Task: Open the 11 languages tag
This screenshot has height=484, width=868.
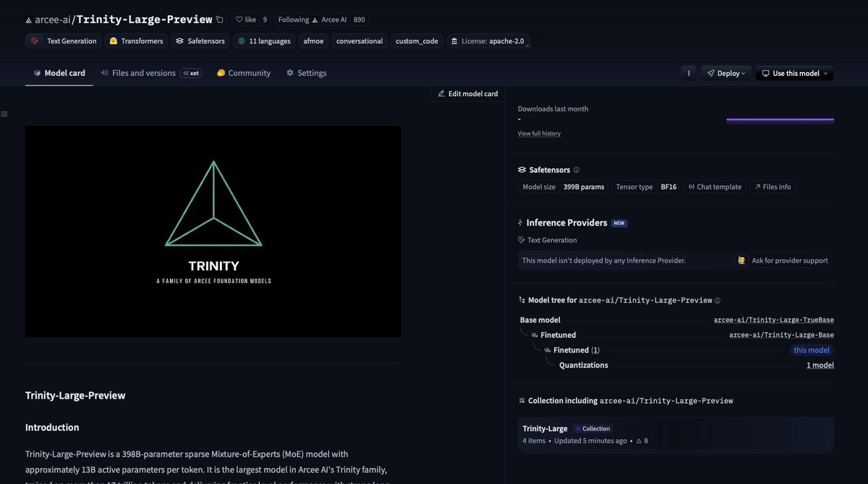Action: (x=264, y=41)
